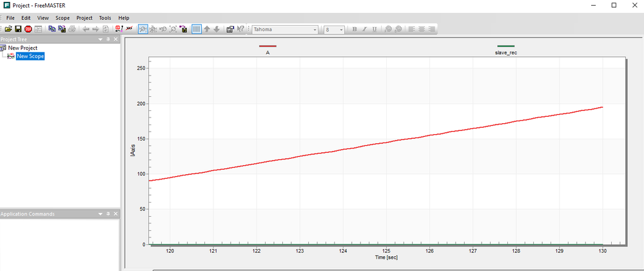Open the Project menu
Screen dimensions: 644x271
pos(84,18)
